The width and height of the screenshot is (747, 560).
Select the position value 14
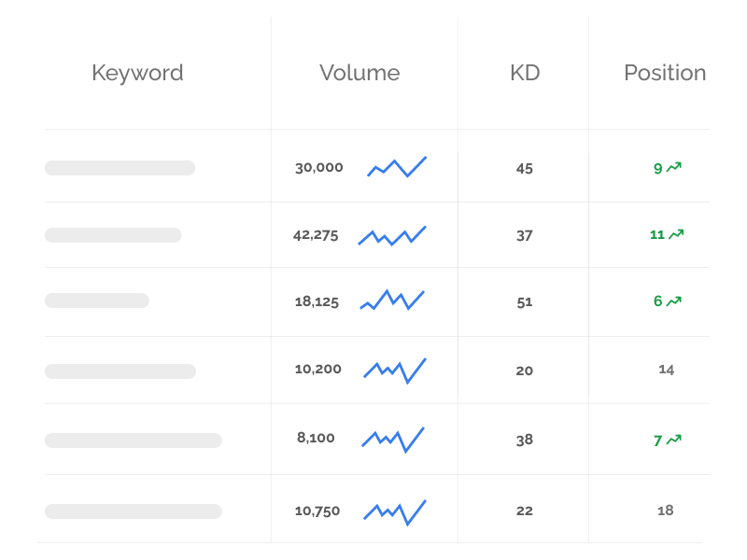click(x=666, y=370)
